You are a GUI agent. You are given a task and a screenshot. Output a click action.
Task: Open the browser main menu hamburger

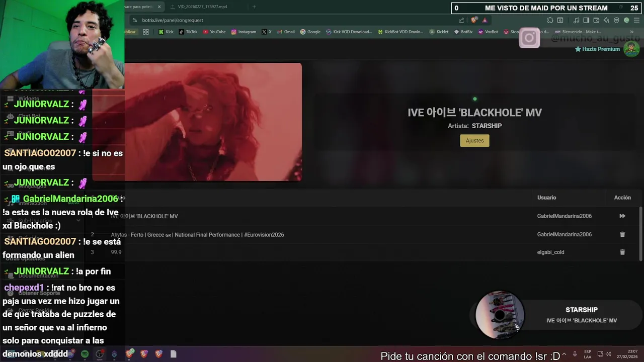click(x=636, y=20)
